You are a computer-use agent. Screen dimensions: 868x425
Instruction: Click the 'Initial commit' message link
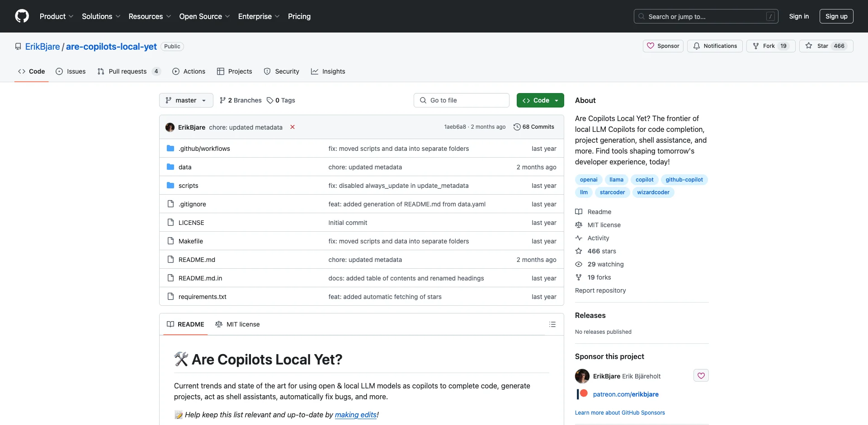pyautogui.click(x=348, y=223)
